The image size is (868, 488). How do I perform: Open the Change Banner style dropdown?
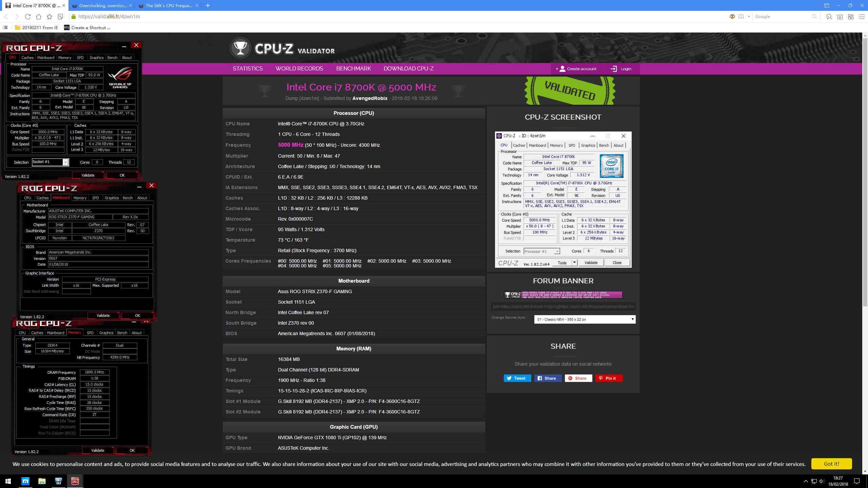coord(585,319)
